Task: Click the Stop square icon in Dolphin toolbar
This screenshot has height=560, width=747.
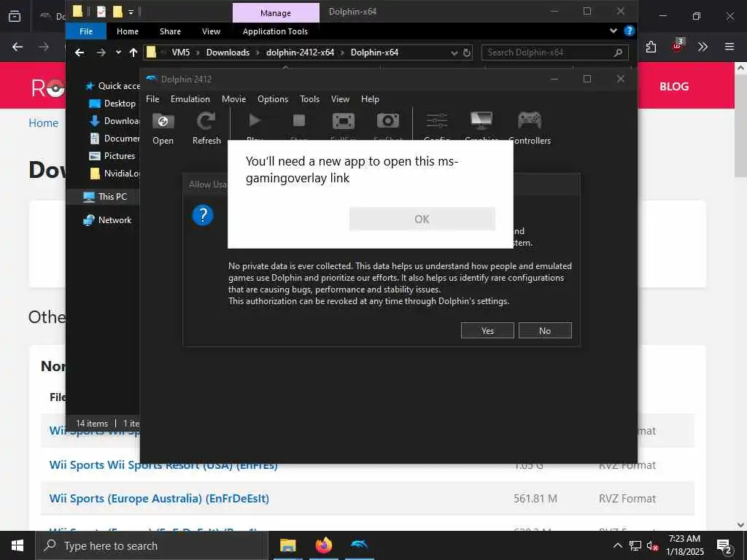Action: click(x=298, y=121)
